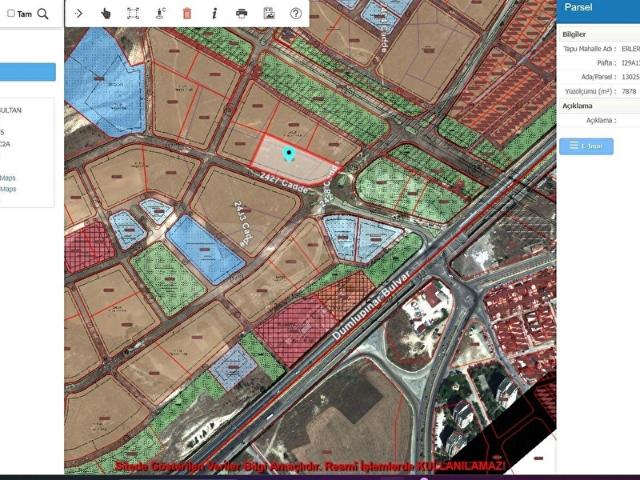Click the magnifier search icon
The width and height of the screenshot is (640, 480).
[x=43, y=14]
